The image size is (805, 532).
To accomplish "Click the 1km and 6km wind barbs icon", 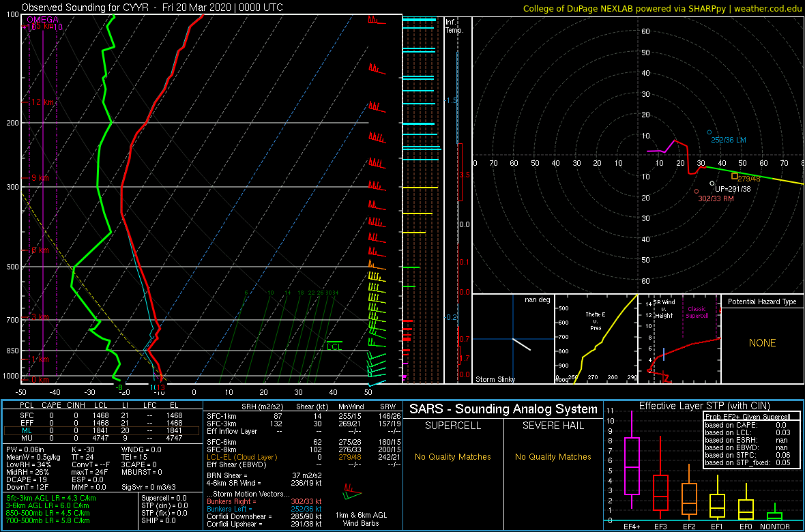I will point(354,492).
